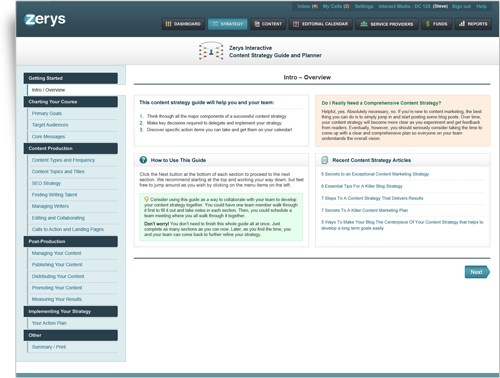Click heading Do I Really Need a Comprehensive Content Strategy?
This screenshot has height=378, width=500.
point(381,103)
